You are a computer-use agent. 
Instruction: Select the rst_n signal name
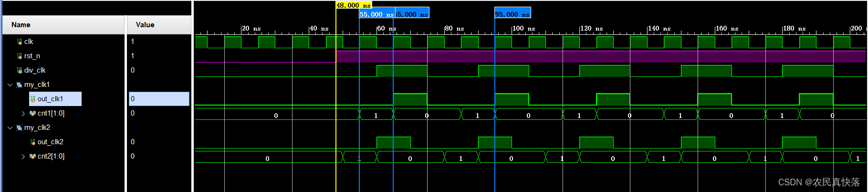[x=32, y=56]
